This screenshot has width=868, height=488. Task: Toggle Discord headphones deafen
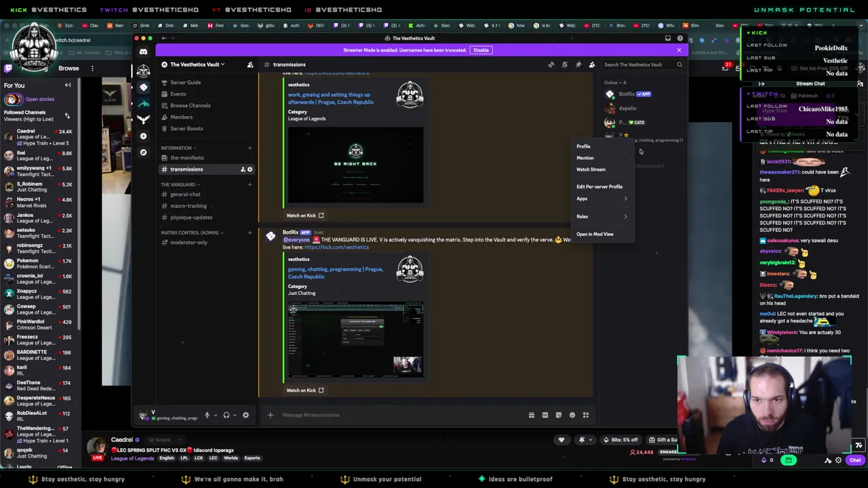pyautogui.click(x=226, y=415)
